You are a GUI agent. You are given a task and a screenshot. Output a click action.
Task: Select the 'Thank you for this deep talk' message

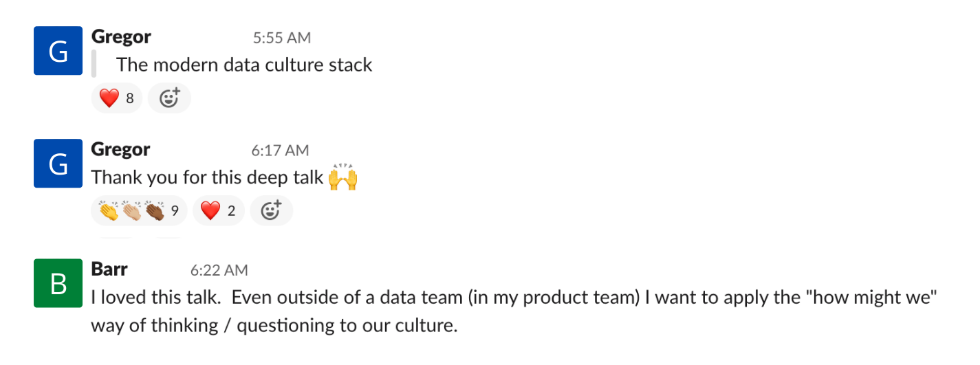tap(206, 177)
